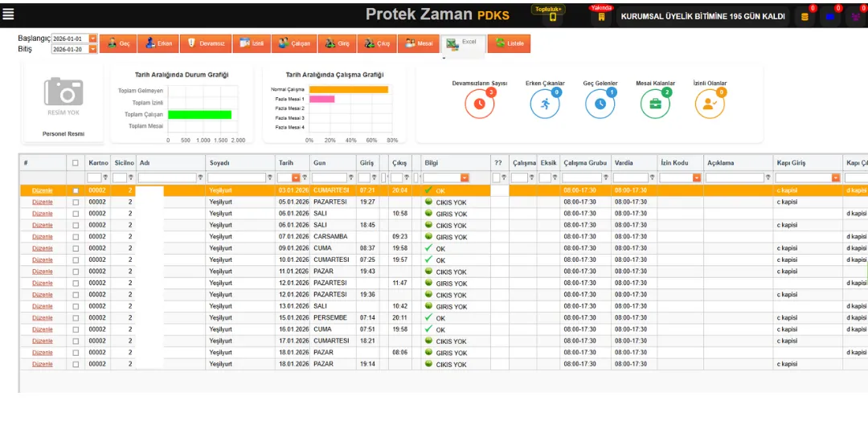
Task: Sort by the Soyadı column header
Action: pyautogui.click(x=219, y=163)
